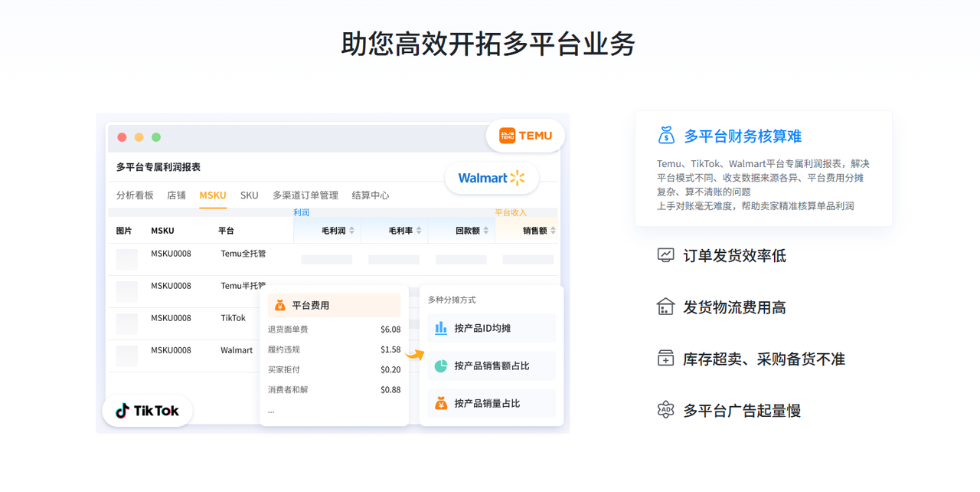Click the 买家拒付 fee row
980x492 pixels.
click(x=334, y=369)
